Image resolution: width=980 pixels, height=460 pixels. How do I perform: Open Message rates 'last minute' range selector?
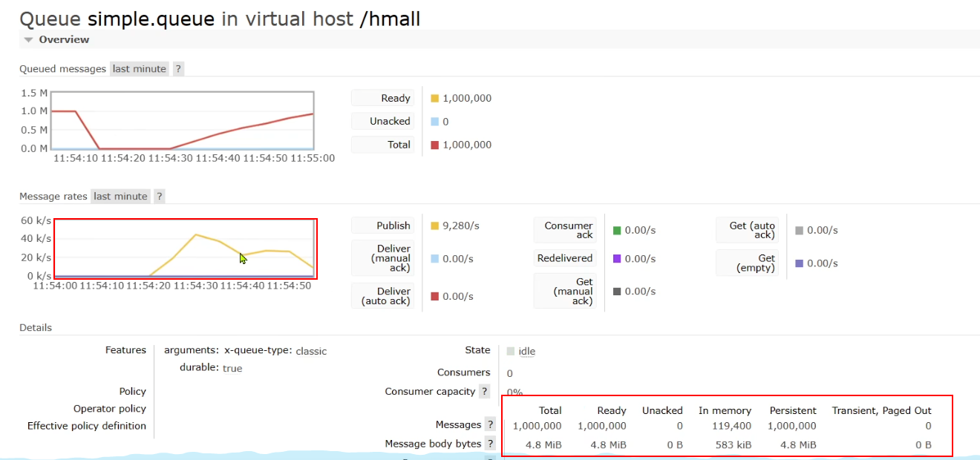120,197
